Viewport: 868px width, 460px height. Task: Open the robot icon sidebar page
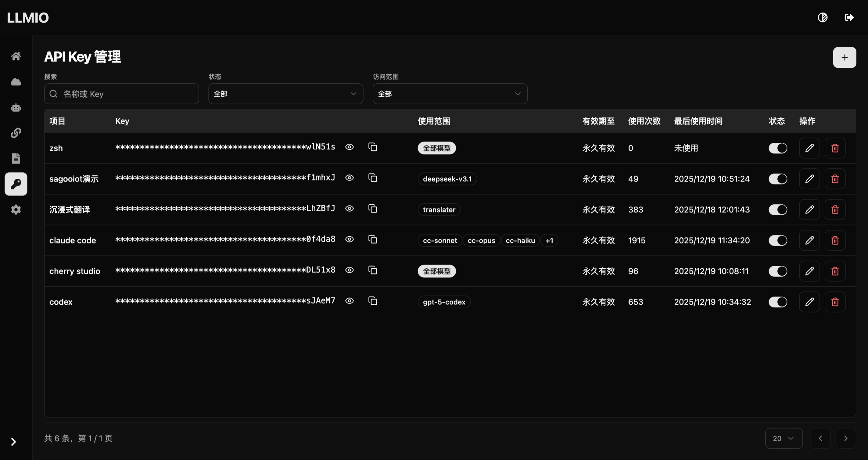pyautogui.click(x=16, y=108)
